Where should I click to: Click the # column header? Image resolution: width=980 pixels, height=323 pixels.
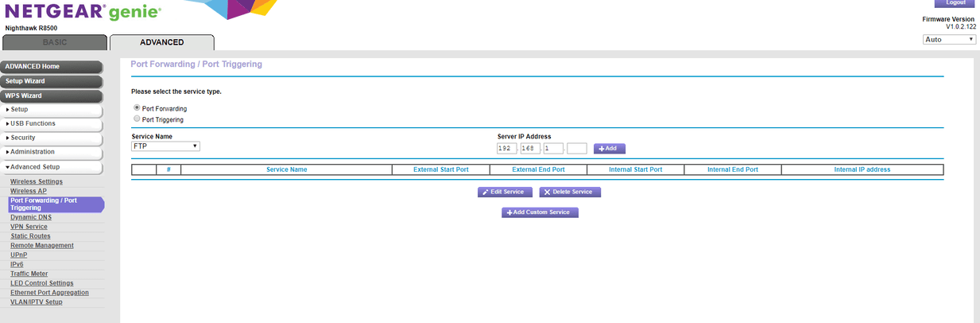168,169
